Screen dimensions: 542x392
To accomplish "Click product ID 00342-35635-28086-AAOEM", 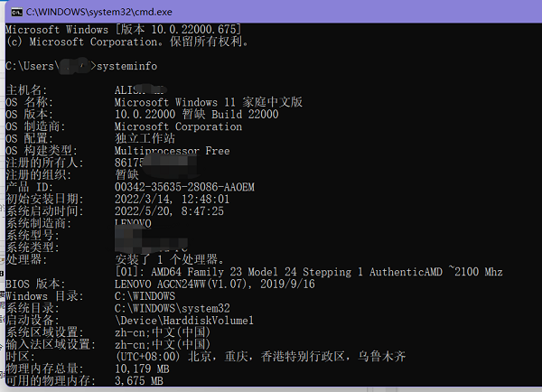I will [x=185, y=186].
